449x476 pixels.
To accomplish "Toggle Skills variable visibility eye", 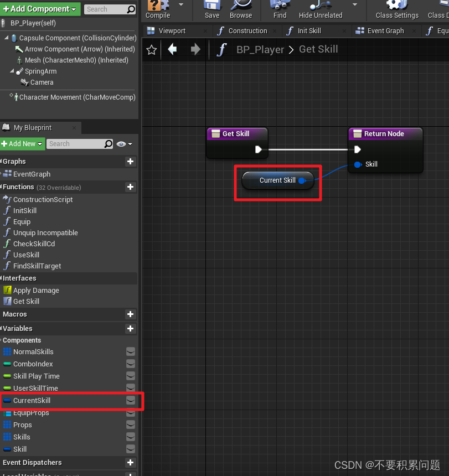I will pyautogui.click(x=131, y=437).
